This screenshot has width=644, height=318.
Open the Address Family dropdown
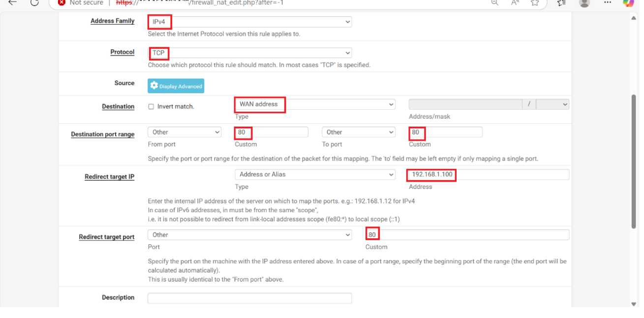[x=250, y=22]
